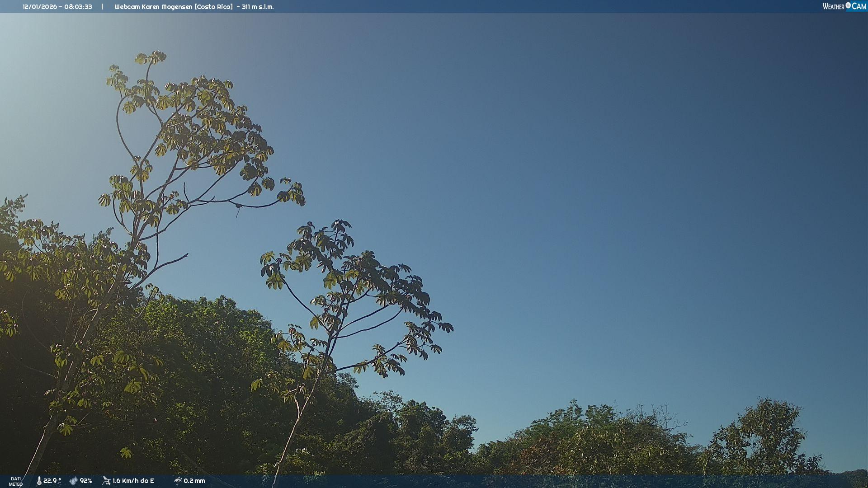Click the 311 m s.l.m. altitude text
Screen dimensions: 868x488
(x=258, y=7)
